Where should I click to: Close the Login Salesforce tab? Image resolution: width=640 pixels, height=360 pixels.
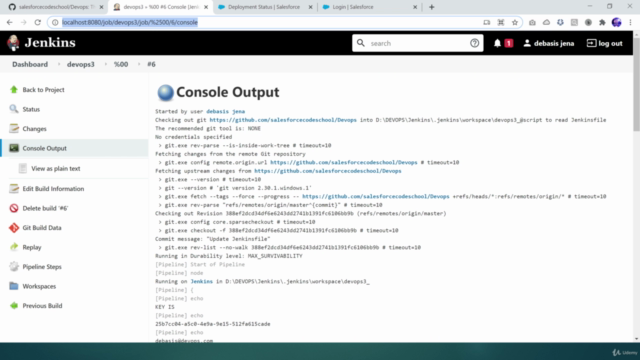coord(415,7)
